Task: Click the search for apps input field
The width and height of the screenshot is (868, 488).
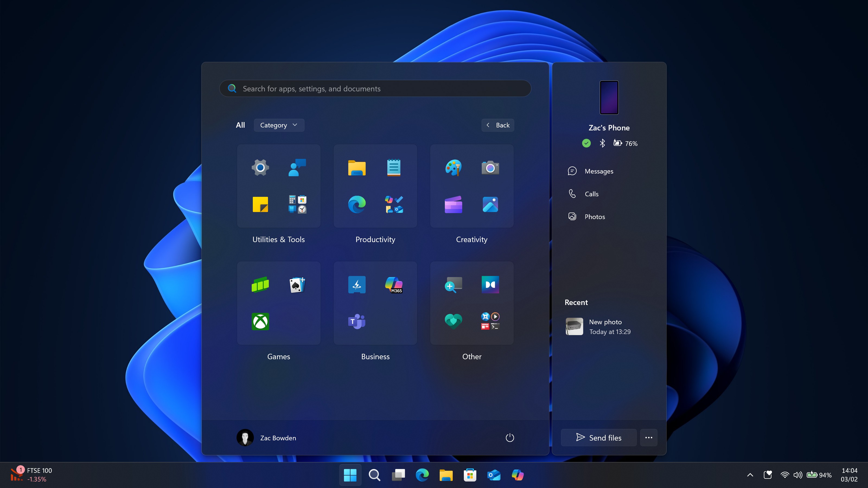Action: (x=375, y=88)
